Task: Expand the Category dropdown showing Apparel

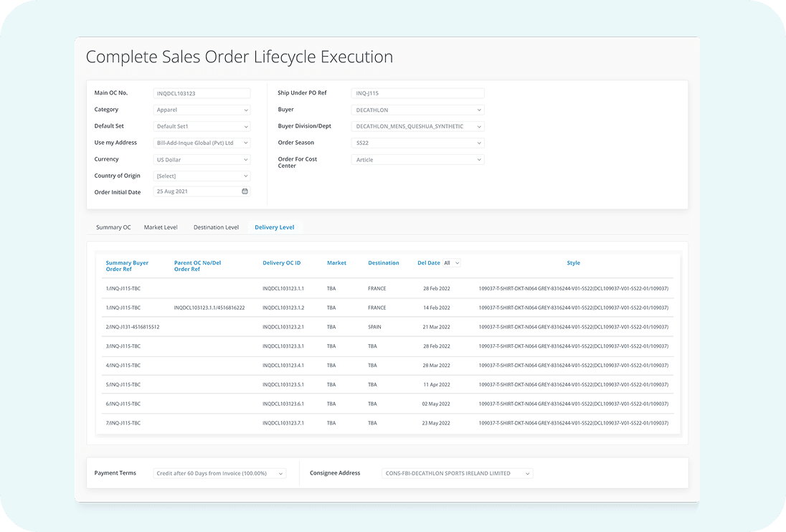Action: 202,110
